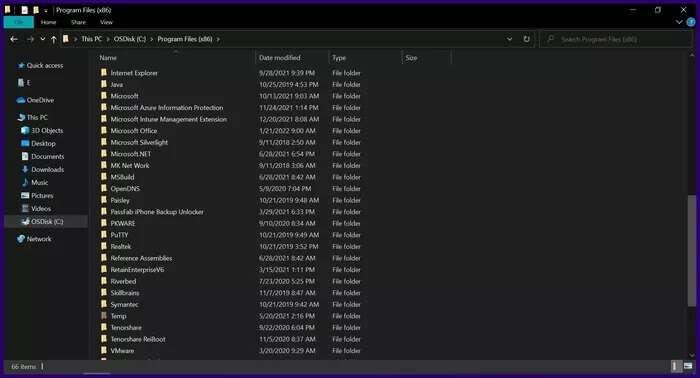Select the Downloads icon in sidebar
This screenshot has width=700, height=378.
click(x=25, y=170)
